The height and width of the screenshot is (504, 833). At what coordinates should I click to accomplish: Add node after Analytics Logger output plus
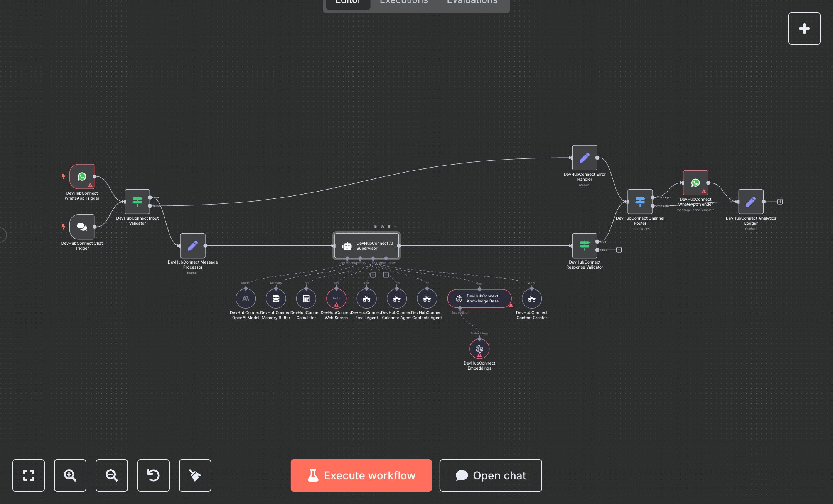(780, 202)
